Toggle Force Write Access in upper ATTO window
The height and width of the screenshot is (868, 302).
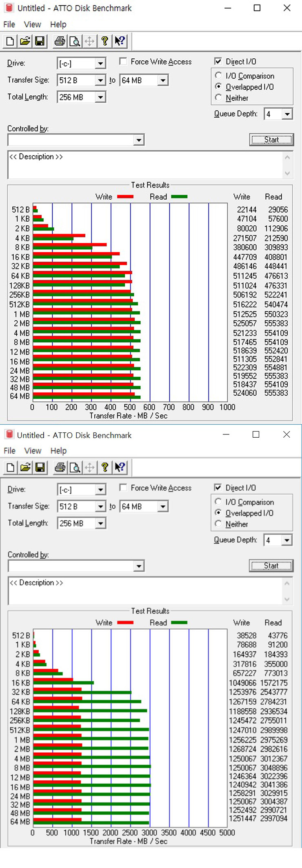123,62
